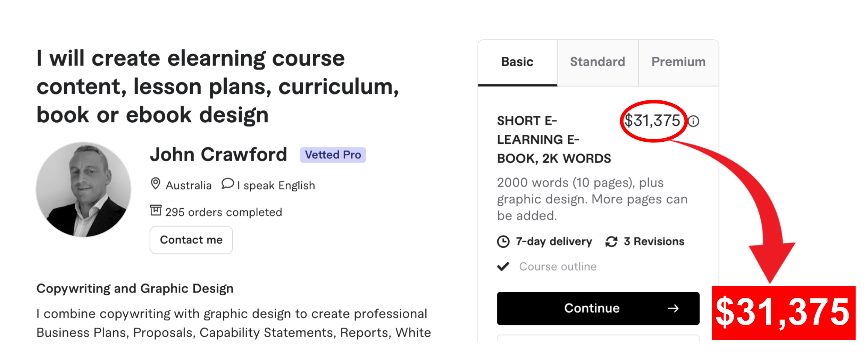This screenshot has height=354, width=868.
Task: Click the checkmark next to Course outline
Action: tap(503, 266)
